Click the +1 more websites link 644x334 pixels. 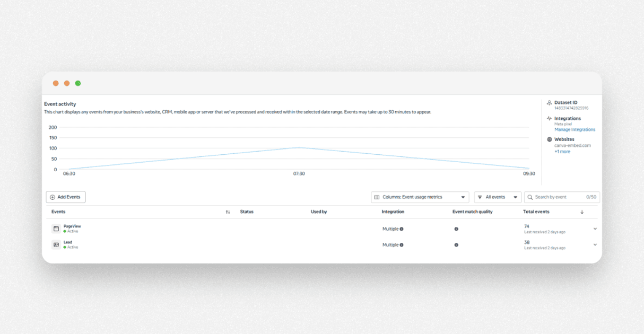click(x=562, y=152)
